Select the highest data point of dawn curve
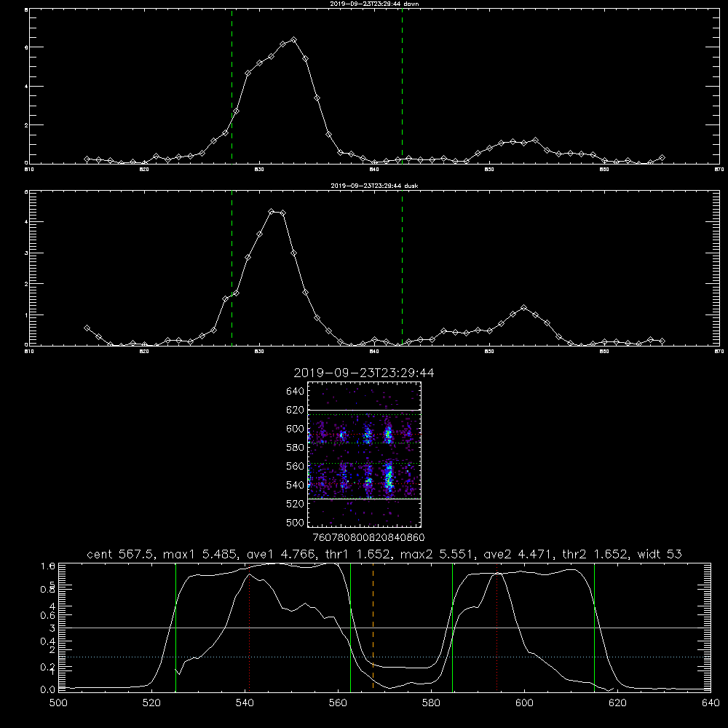 point(293,40)
